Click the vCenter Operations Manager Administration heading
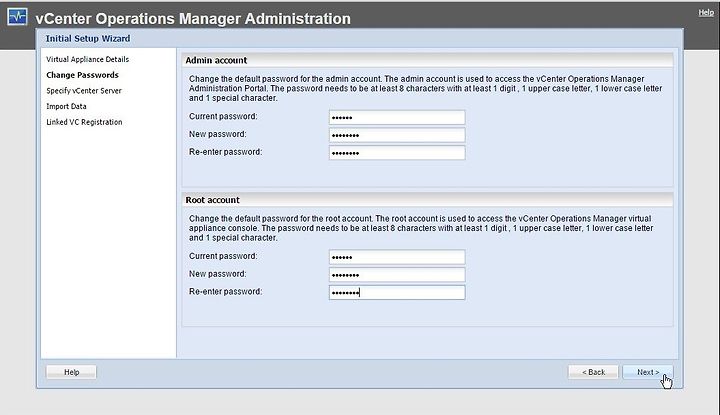720x415 pixels. pyautogui.click(x=193, y=18)
